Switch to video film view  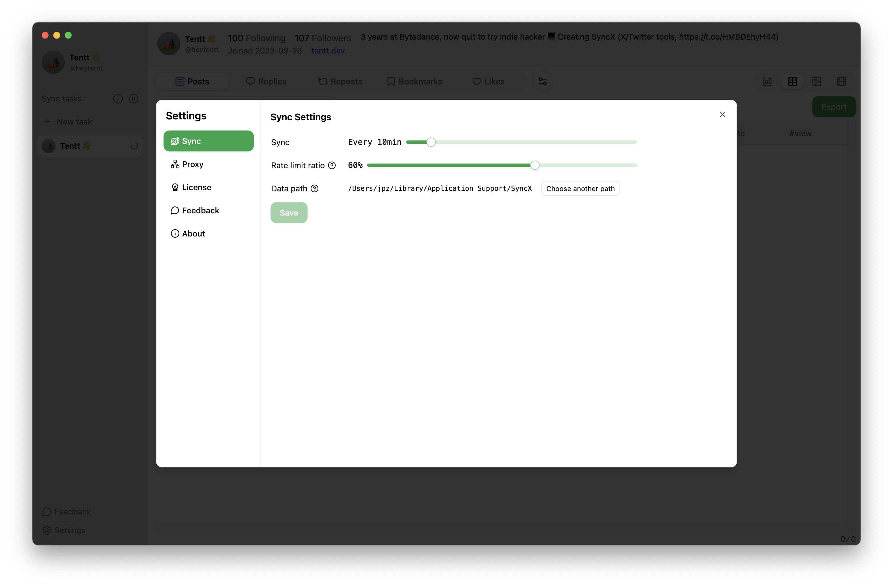coord(841,81)
